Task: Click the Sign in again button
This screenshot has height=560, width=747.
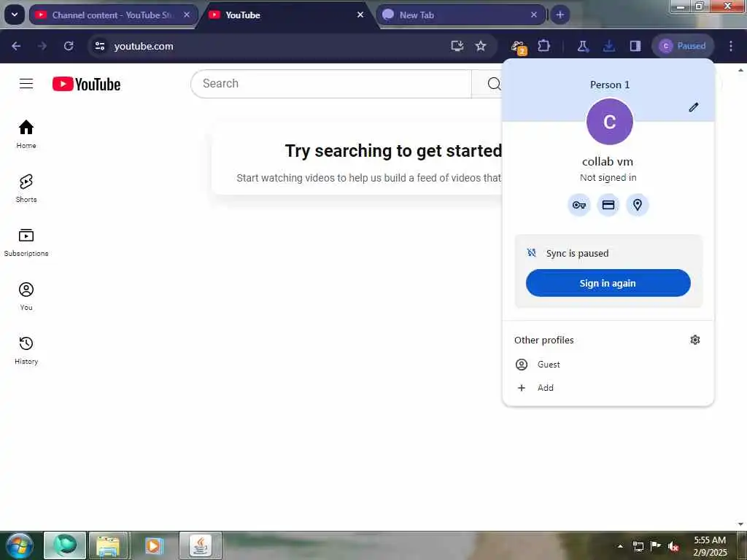Action: pyautogui.click(x=608, y=283)
